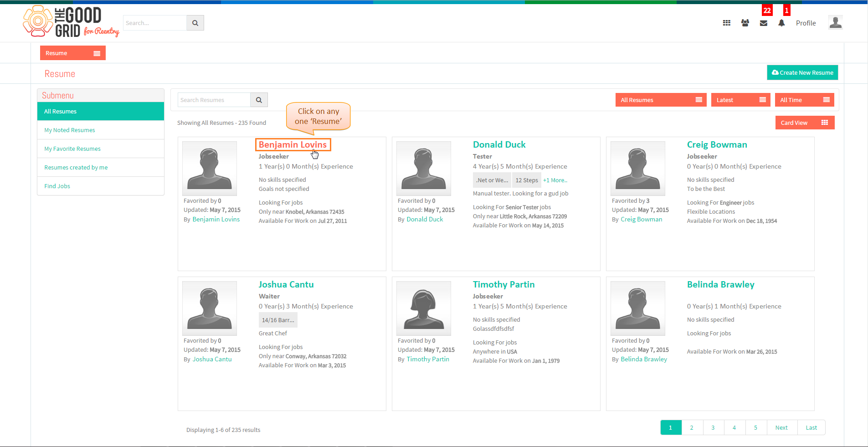
Task: Click the profile avatar picture
Action: (x=835, y=22)
